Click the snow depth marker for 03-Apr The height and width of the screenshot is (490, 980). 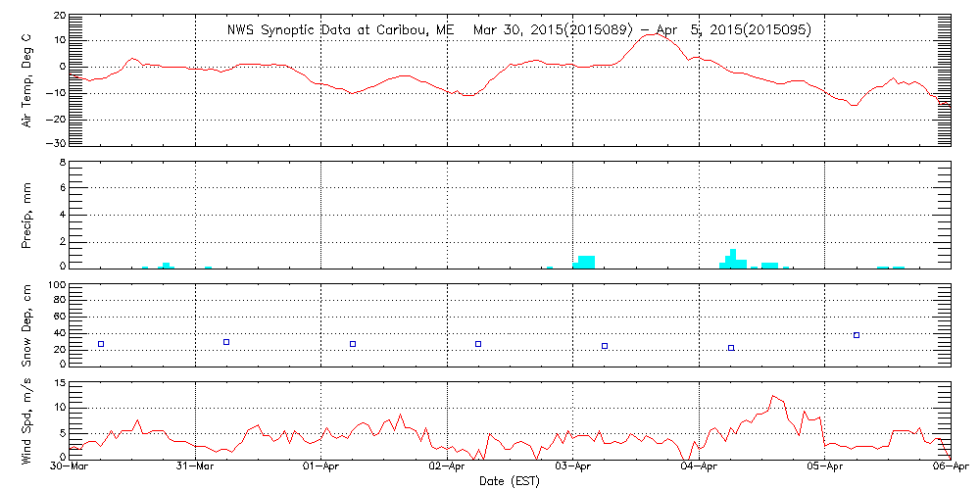(605, 346)
